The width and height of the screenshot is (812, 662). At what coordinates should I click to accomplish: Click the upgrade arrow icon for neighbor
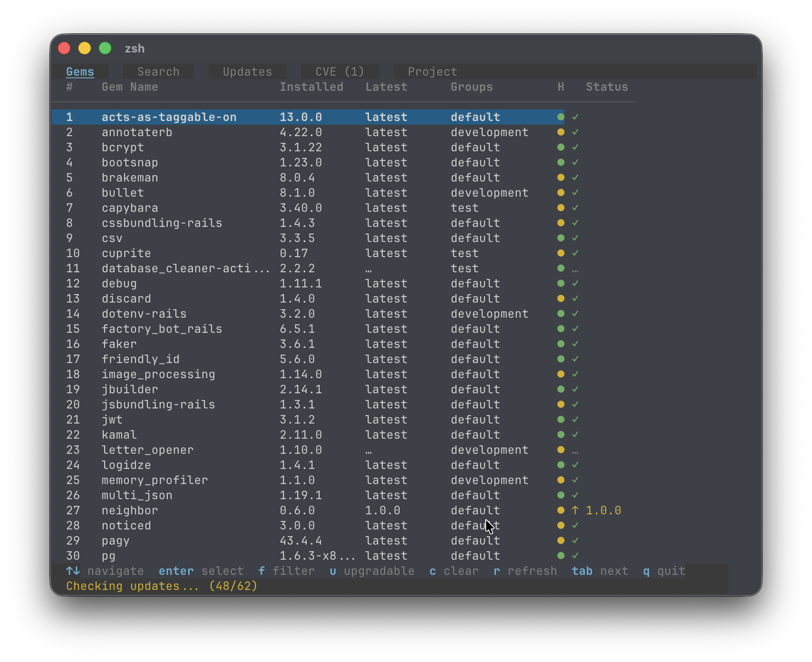coord(575,510)
